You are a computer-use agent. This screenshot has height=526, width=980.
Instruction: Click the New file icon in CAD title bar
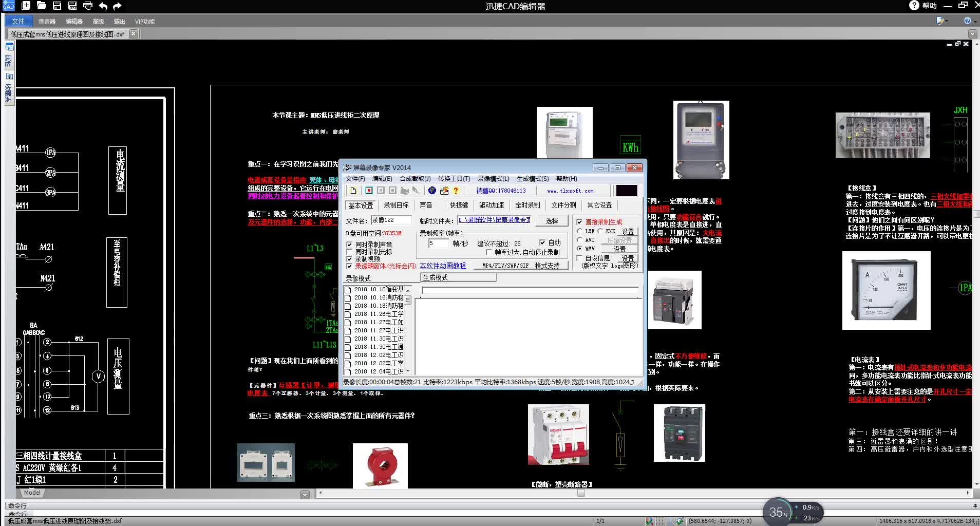click(x=26, y=6)
